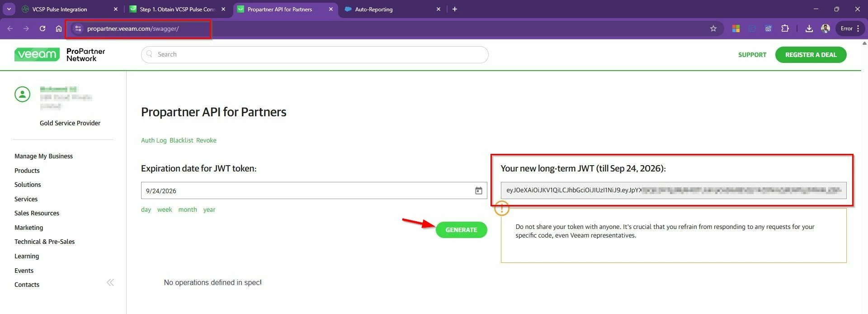The image size is (868, 314).
Task: Click the 'No operations defined in spec!' text
Action: [212, 282]
